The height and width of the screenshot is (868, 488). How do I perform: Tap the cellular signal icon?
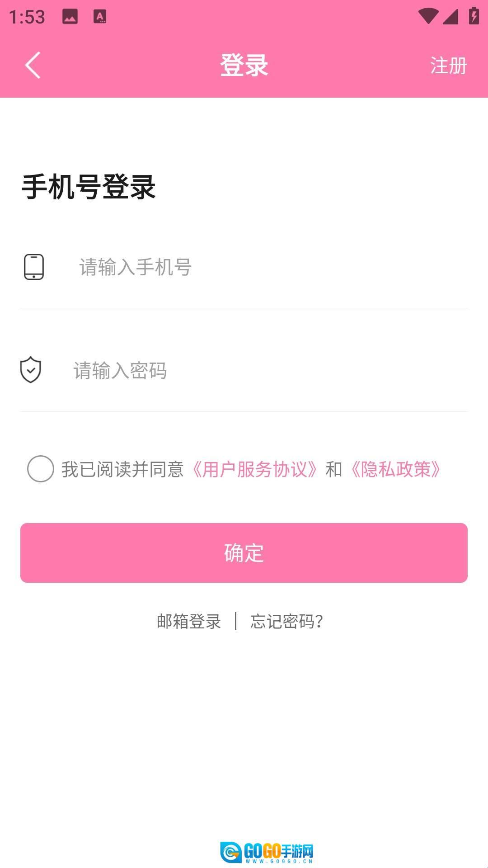point(450,17)
